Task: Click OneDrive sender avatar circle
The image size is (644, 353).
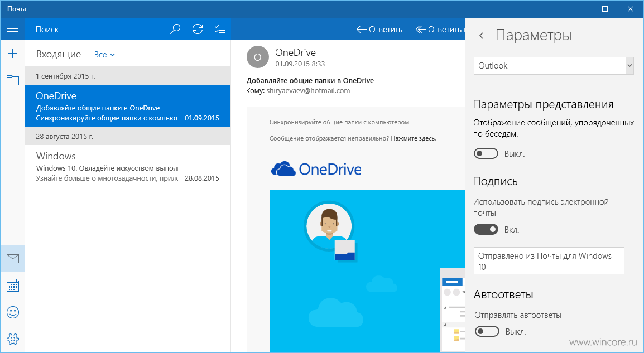Action: pyautogui.click(x=257, y=57)
